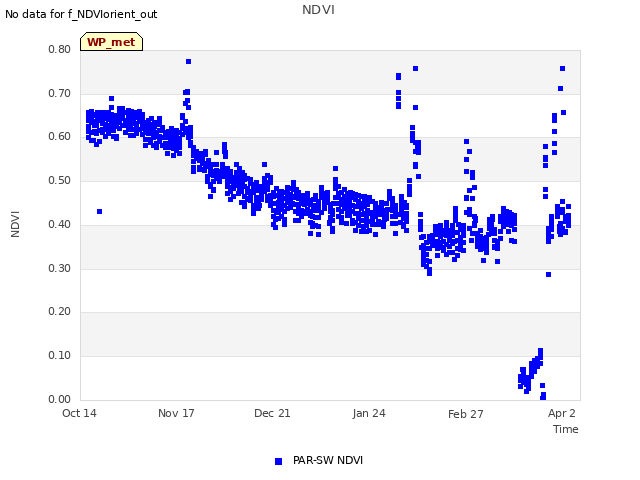Click the Apr 2 x-axis tick label
The width and height of the screenshot is (640, 480).
(x=562, y=413)
